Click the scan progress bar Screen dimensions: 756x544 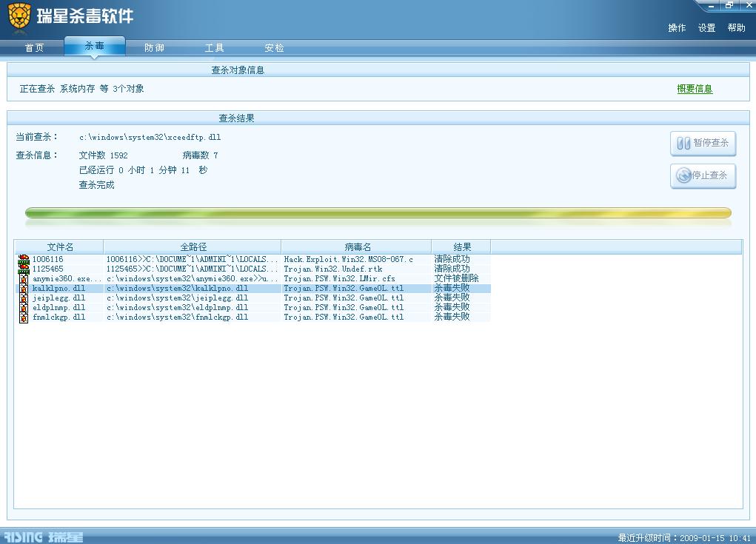pos(378,213)
